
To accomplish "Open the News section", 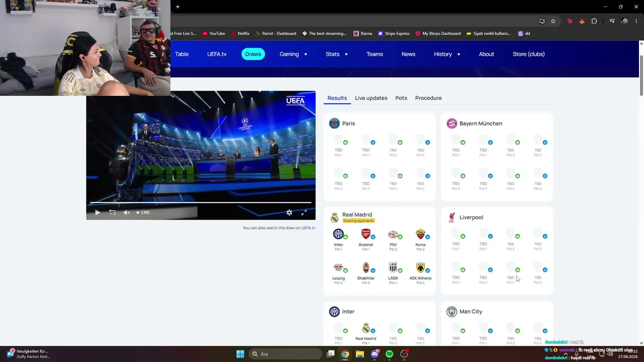I will click(x=409, y=54).
